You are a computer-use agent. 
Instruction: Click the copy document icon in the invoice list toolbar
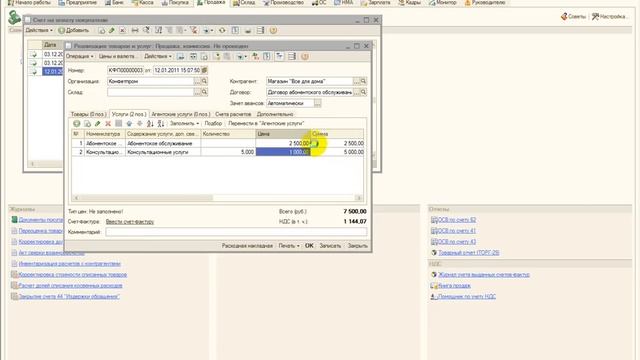101,30
